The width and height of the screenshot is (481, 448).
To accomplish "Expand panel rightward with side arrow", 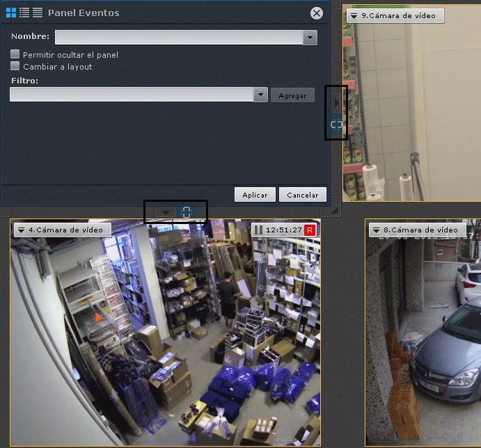I will click(x=336, y=103).
